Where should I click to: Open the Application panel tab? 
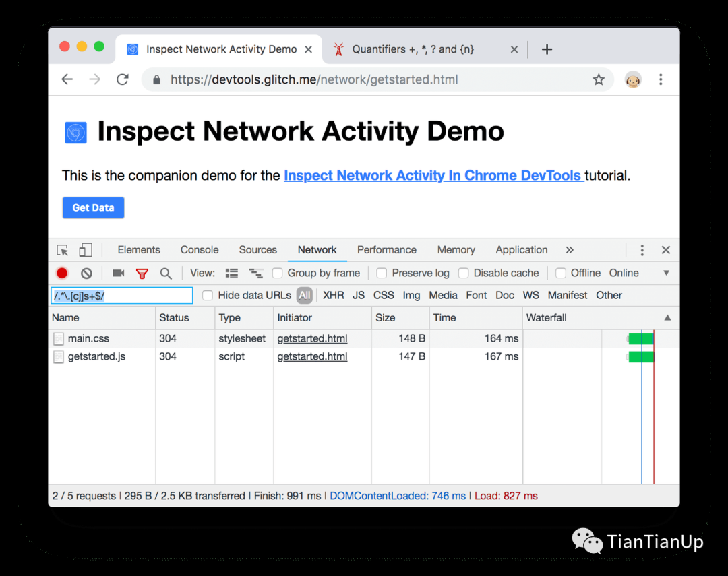click(521, 250)
